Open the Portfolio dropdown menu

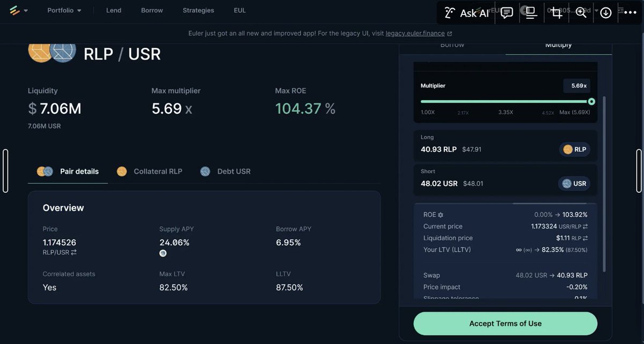click(x=64, y=10)
